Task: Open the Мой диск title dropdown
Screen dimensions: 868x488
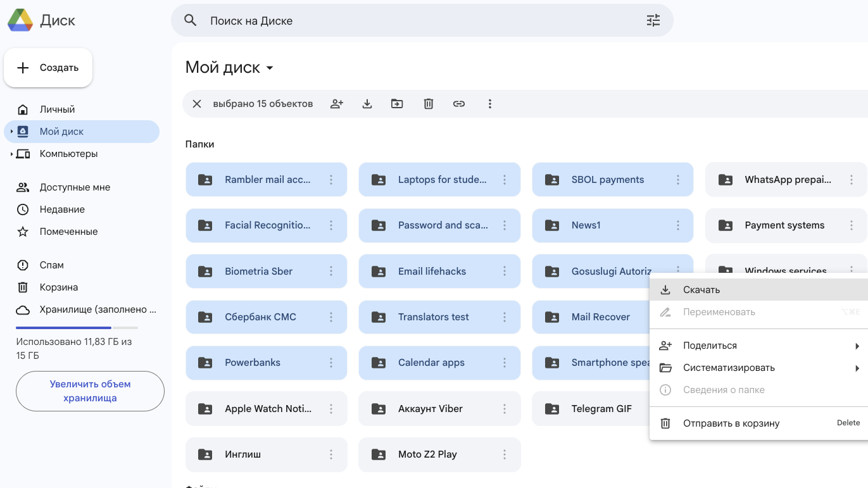Action: click(x=270, y=68)
